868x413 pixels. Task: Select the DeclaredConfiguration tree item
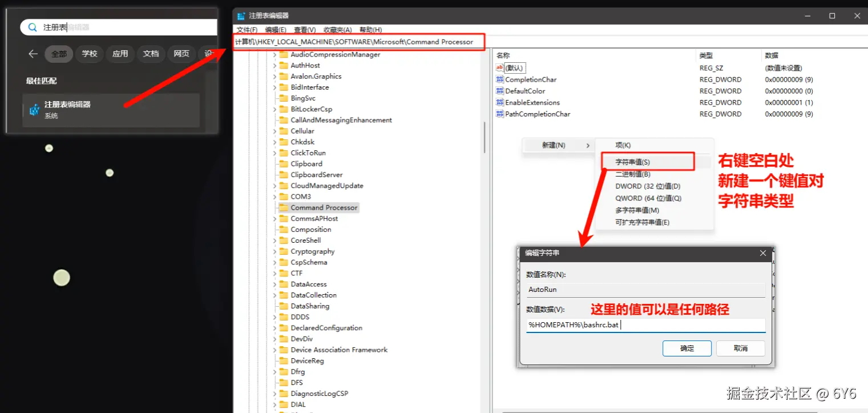[x=326, y=328]
